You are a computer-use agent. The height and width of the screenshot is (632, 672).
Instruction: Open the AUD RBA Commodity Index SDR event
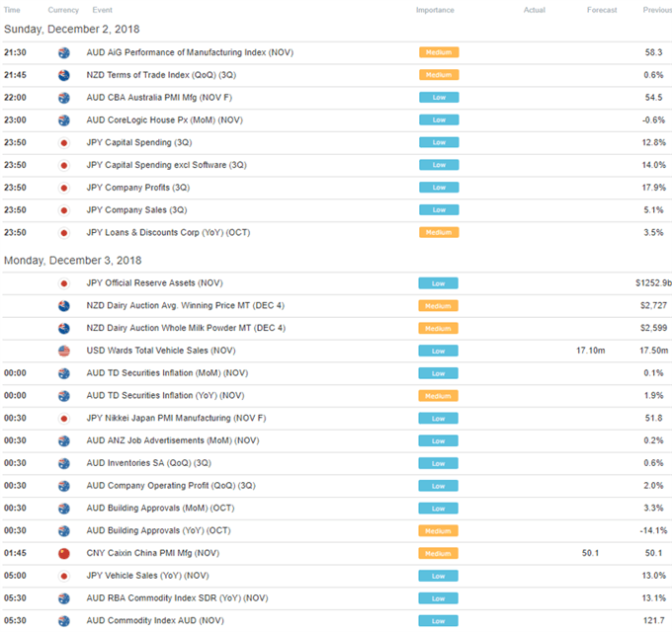click(177, 598)
